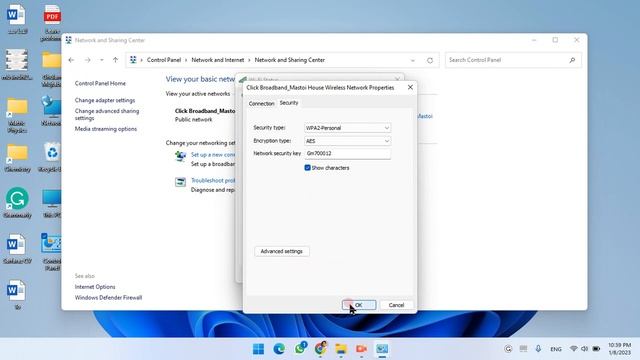
Task: Open the Security type dropdown
Action: pyautogui.click(x=347, y=128)
